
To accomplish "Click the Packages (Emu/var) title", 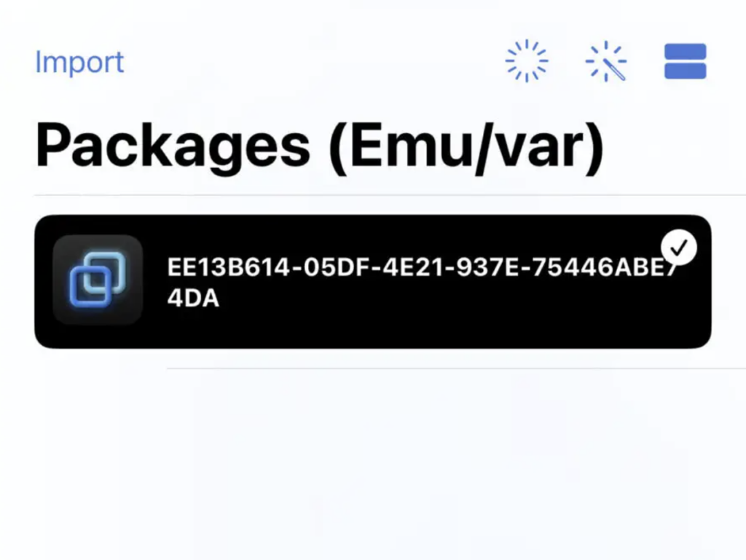I will 319,146.
